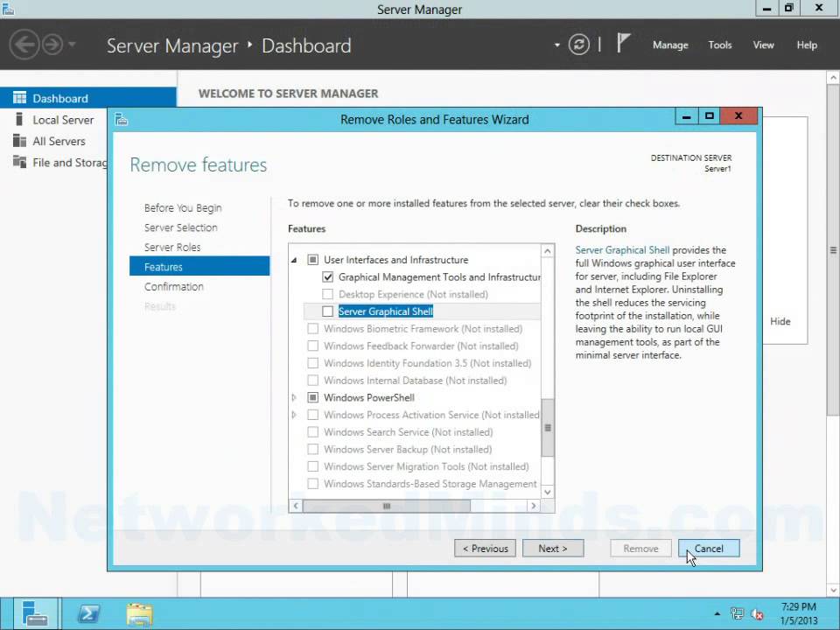Click the Local Server icon in sidebar
Screen dimensions: 840x630
pyautogui.click(x=19, y=119)
